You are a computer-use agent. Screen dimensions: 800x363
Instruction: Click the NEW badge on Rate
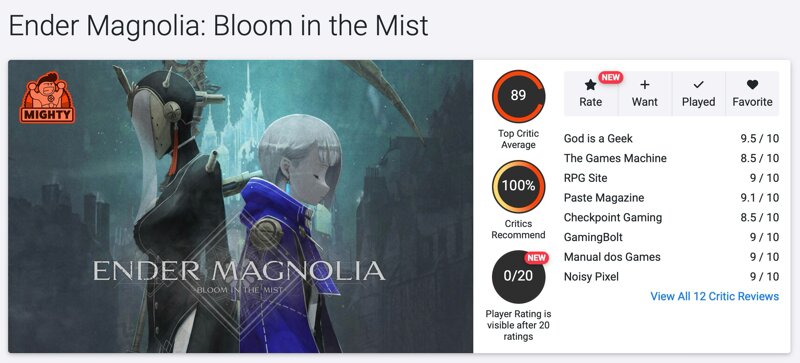pos(610,78)
